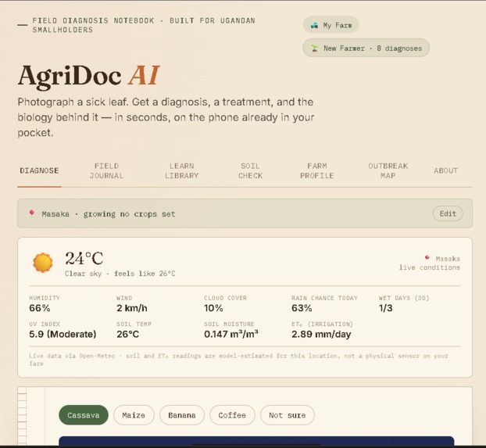Select the Coffee crop chip

tap(232, 415)
